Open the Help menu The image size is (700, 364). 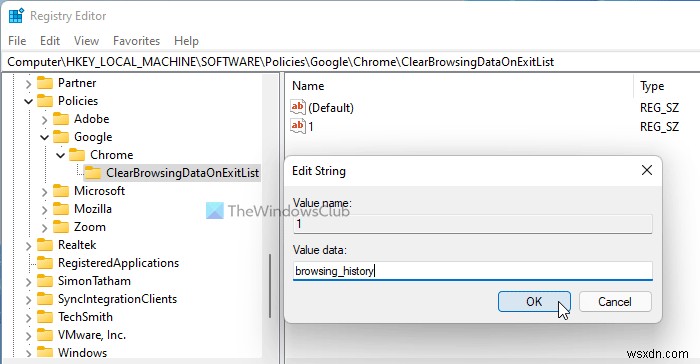pos(186,41)
